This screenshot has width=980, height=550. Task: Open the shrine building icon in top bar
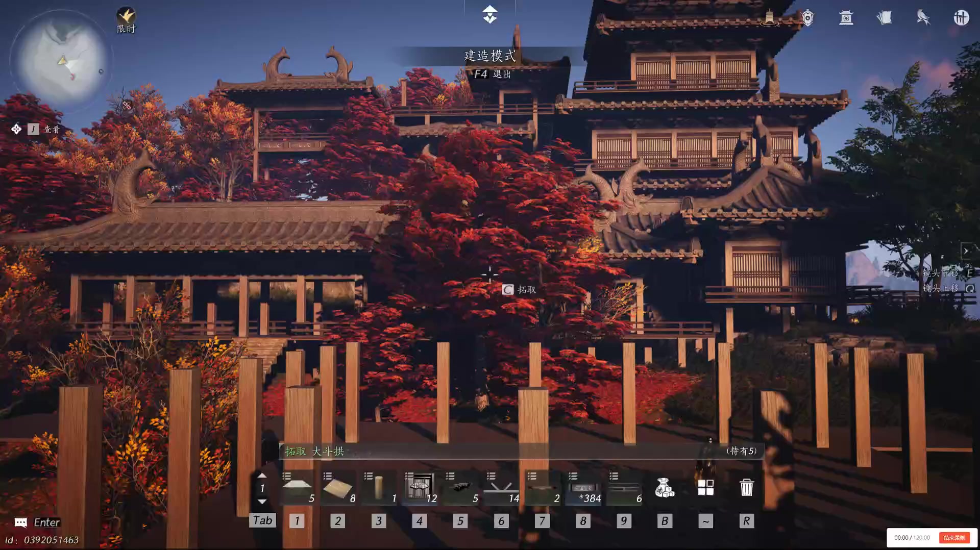(846, 18)
